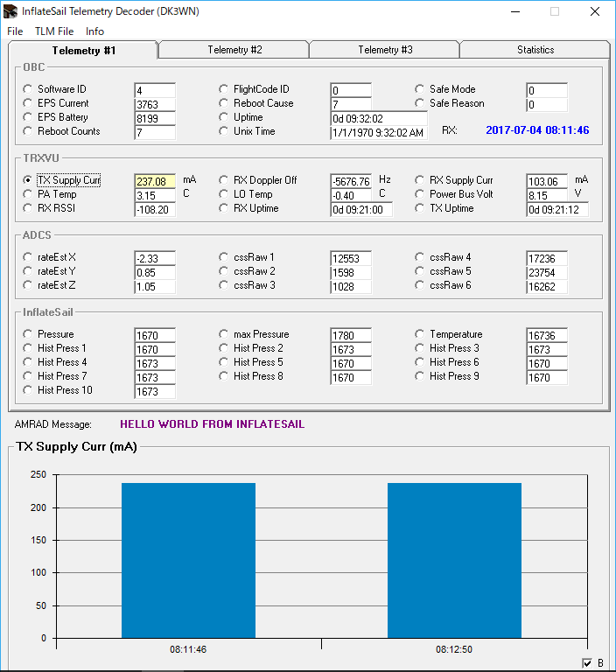The height and width of the screenshot is (672, 616).
Task: Click the RX Doppler Off value -5676.76
Action: (x=351, y=181)
